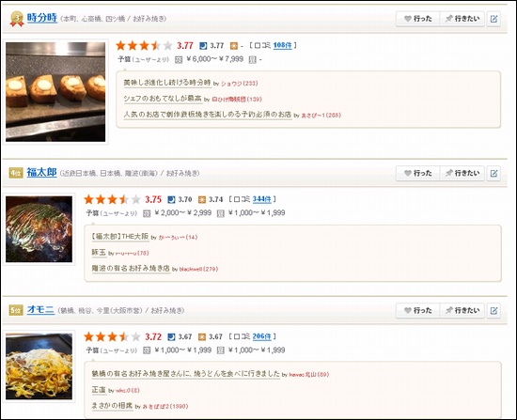Viewport: 517px width, 420px height.
Task: Add 福太郎 to 行きたい list
Action: click(462, 173)
